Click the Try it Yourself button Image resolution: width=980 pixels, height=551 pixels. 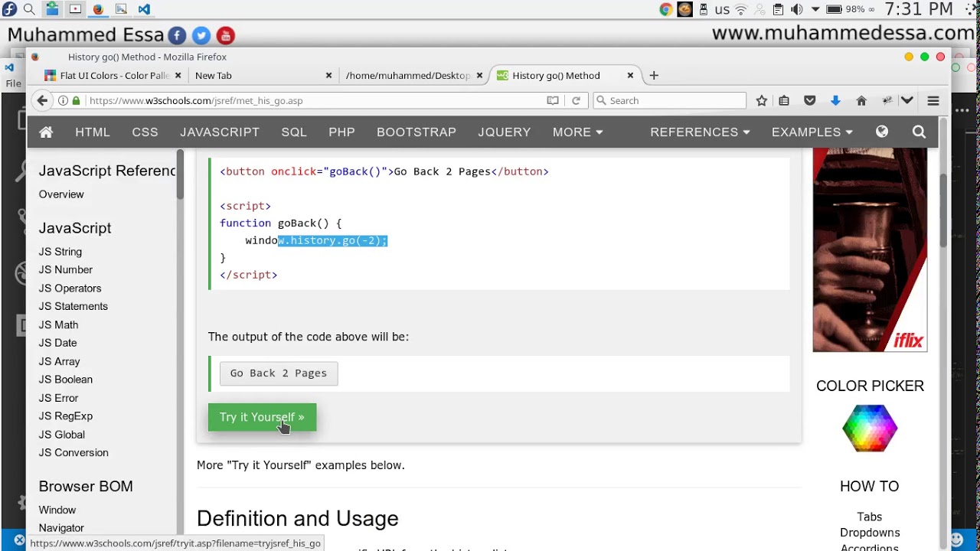pos(262,417)
